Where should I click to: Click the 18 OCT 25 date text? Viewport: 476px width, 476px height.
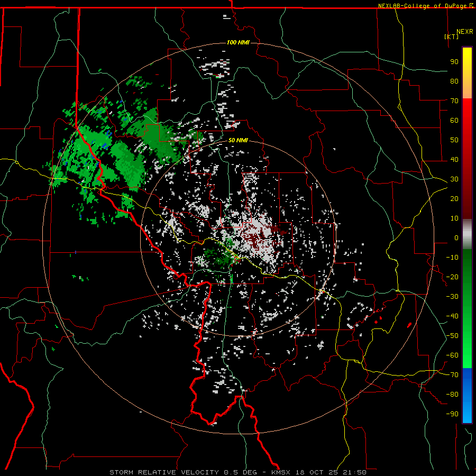(x=317, y=472)
